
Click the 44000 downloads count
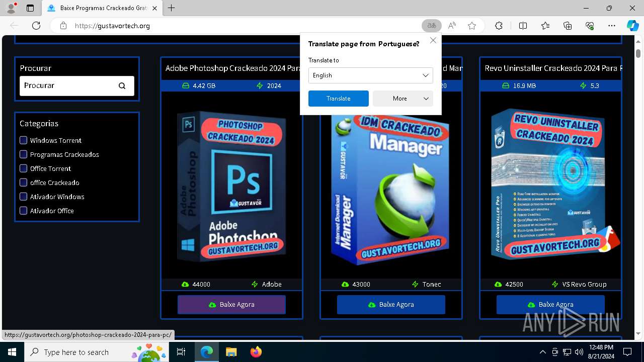click(x=201, y=285)
